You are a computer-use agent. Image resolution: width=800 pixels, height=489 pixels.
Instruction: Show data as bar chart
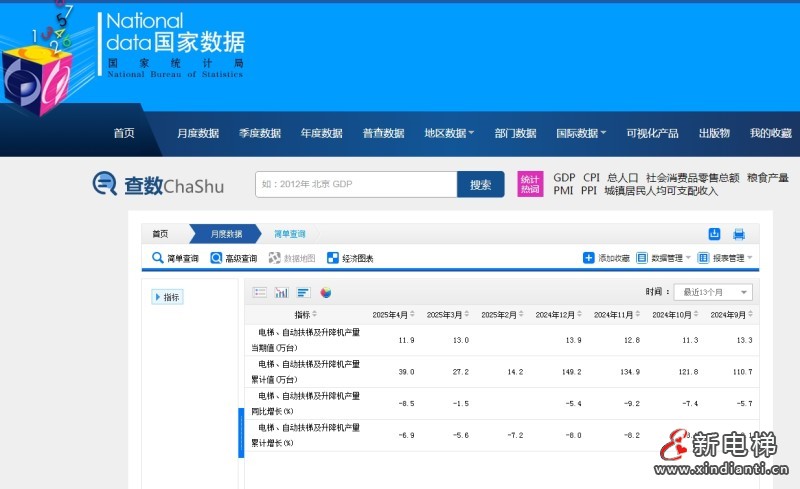[x=282, y=292]
